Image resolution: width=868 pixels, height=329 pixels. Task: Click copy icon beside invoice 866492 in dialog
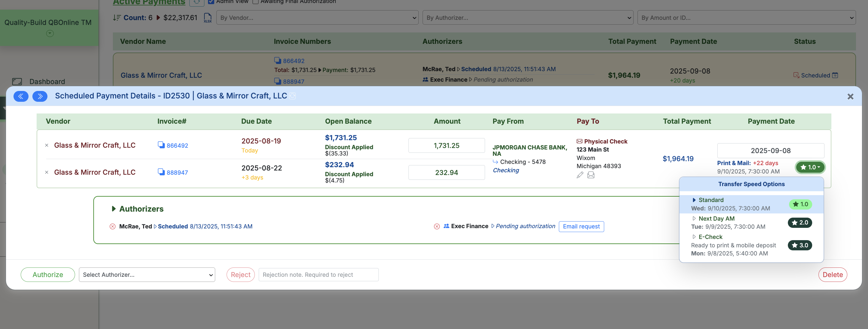[161, 145]
